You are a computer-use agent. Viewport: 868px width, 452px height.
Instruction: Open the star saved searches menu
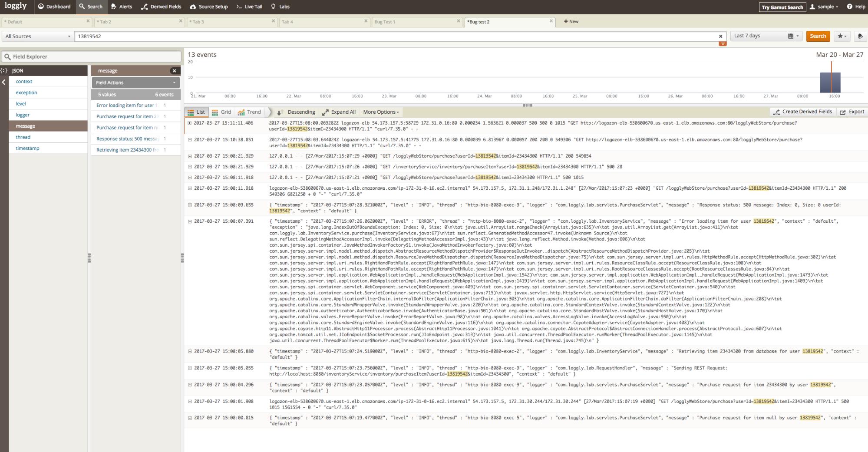click(842, 36)
